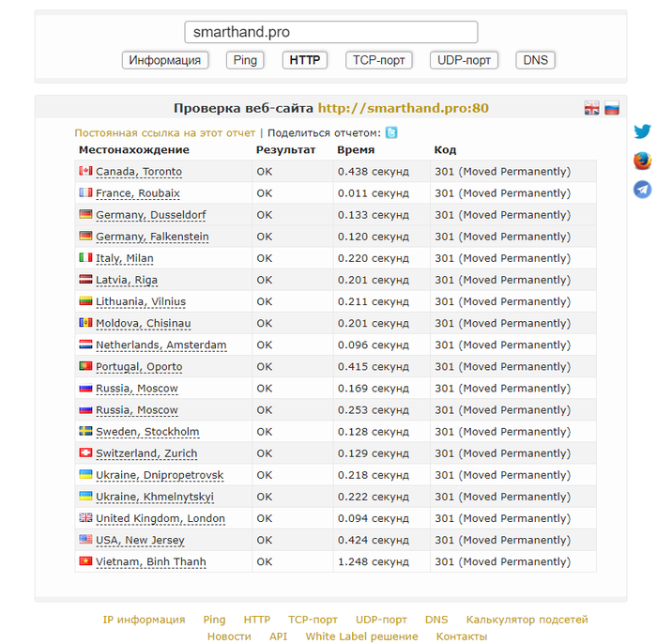Open Germany, Falkenstein location link

pos(152,237)
